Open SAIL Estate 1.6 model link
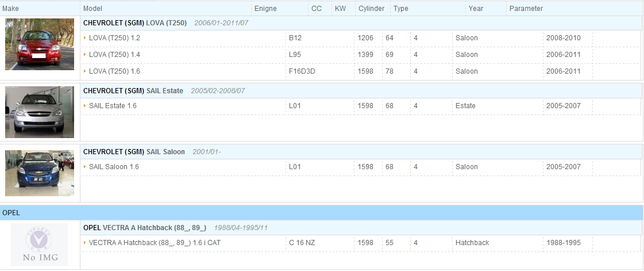This screenshot has height=271, width=644. click(113, 106)
